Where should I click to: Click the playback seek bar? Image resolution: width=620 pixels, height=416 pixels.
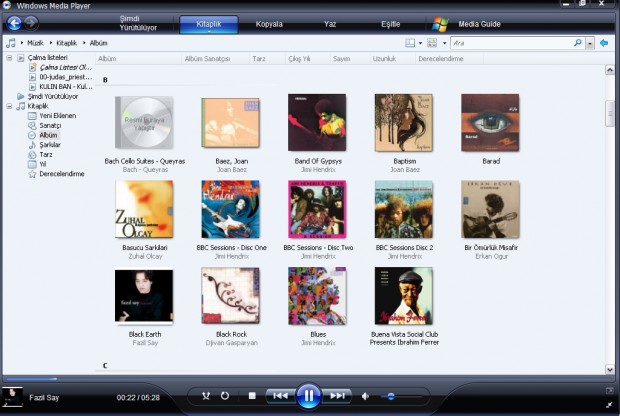pos(308,379)
